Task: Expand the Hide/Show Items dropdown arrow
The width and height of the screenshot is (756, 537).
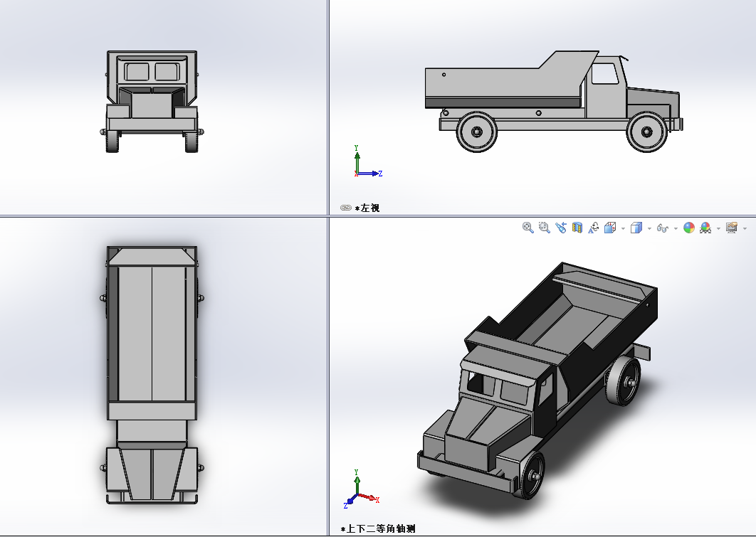Action: coord(676,228)
